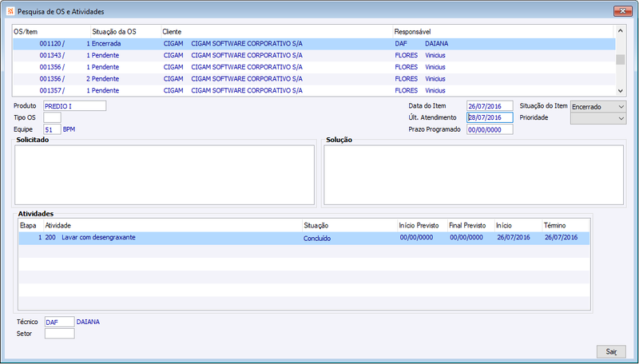The height and width of the screenshot is (364, 639).
Task: Click the Final Previsto column header
Action: (470, 226)
